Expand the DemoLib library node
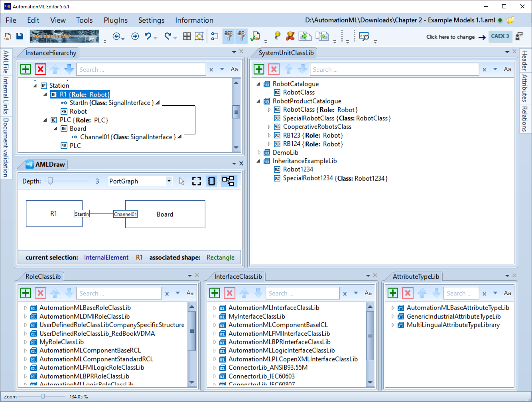532x402 pixels. [258, 153]
